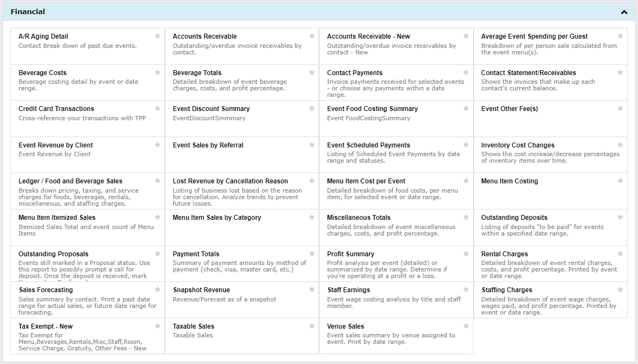Mark Venue Sales as favorite
Screen dimensions: 638x364
(x=466, y=326)
